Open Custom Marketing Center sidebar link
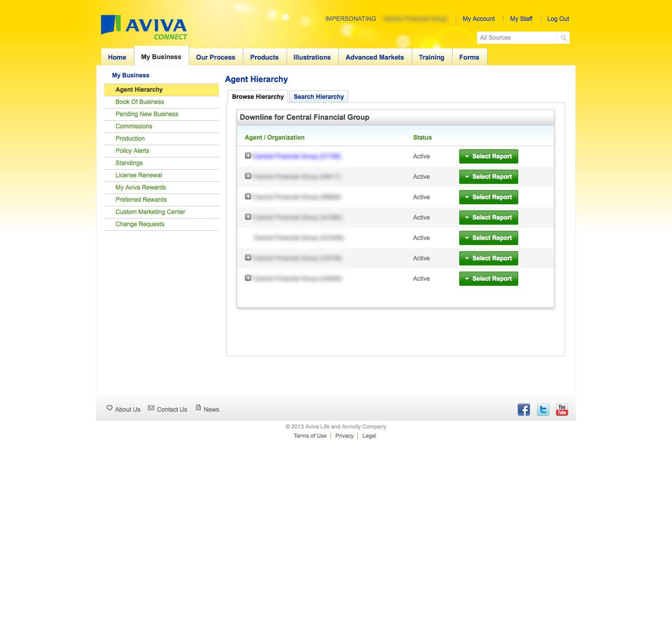672x617 pixels. click(161, 212)
